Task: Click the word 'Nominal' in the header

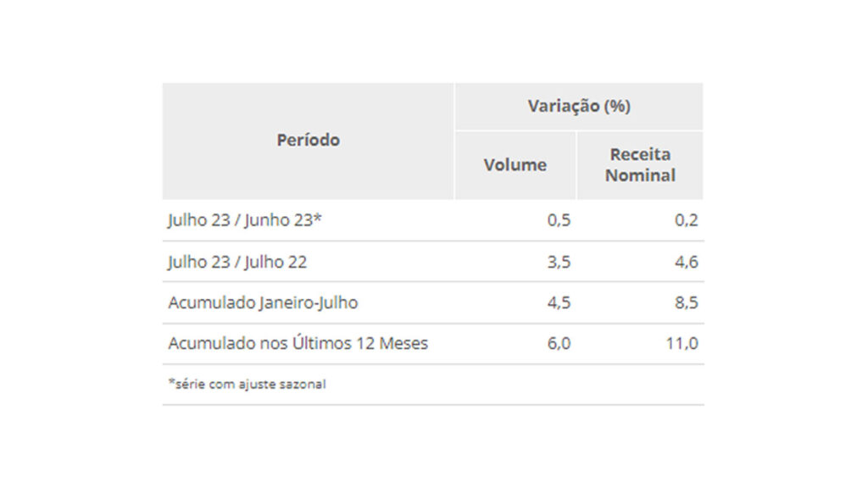Action: point(640,176)
